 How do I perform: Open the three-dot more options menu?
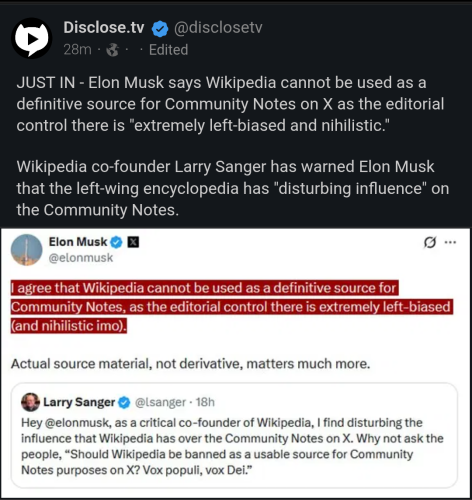(450, 242)
